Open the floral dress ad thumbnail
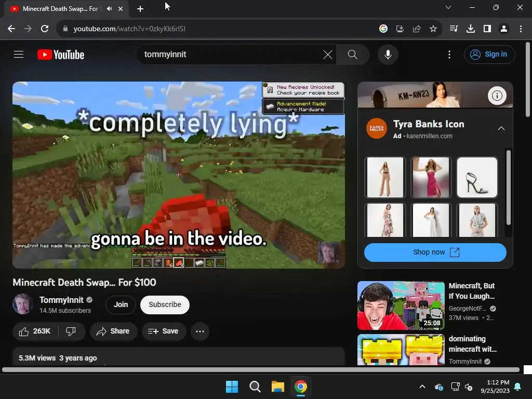The height and width of the screenshot is (399, 532). click(x=385, y=220)
